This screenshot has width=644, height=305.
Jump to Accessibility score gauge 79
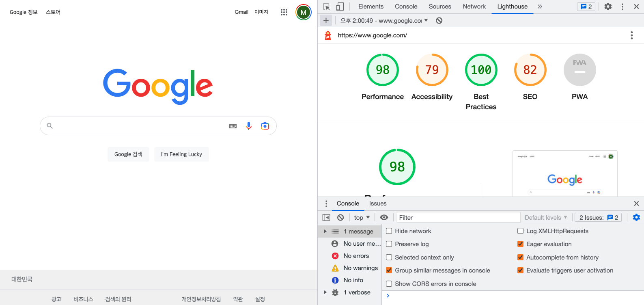432,70
